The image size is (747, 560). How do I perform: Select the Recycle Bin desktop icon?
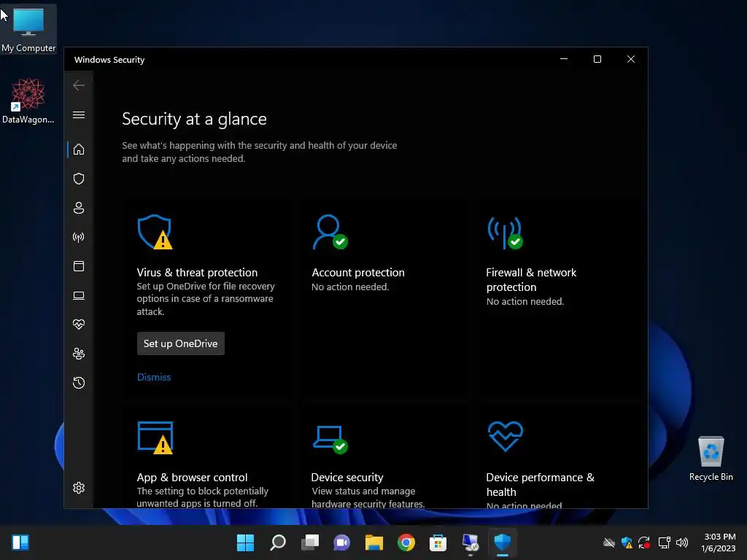pyautogui.click(x=711, y=459)
